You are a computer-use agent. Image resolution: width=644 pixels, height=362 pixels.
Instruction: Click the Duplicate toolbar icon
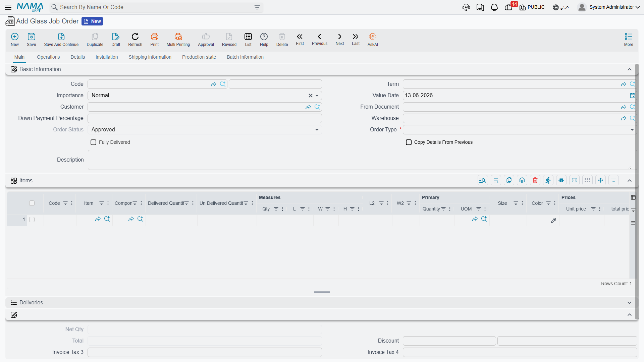pos(95,40)
